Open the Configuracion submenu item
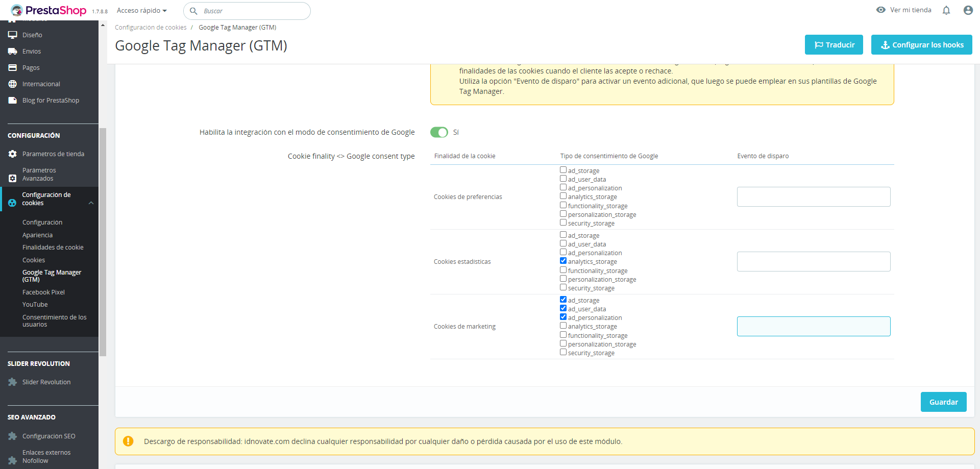This screenshot has width=980, height=469. point(42,223)
